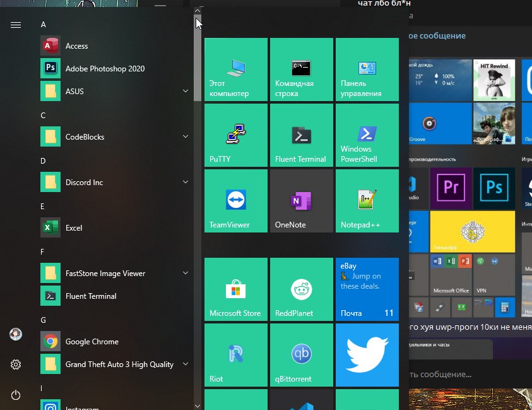Screen dimensions: 532x410
Task: Open the Access app in the list
Action: tap(115, 46)
